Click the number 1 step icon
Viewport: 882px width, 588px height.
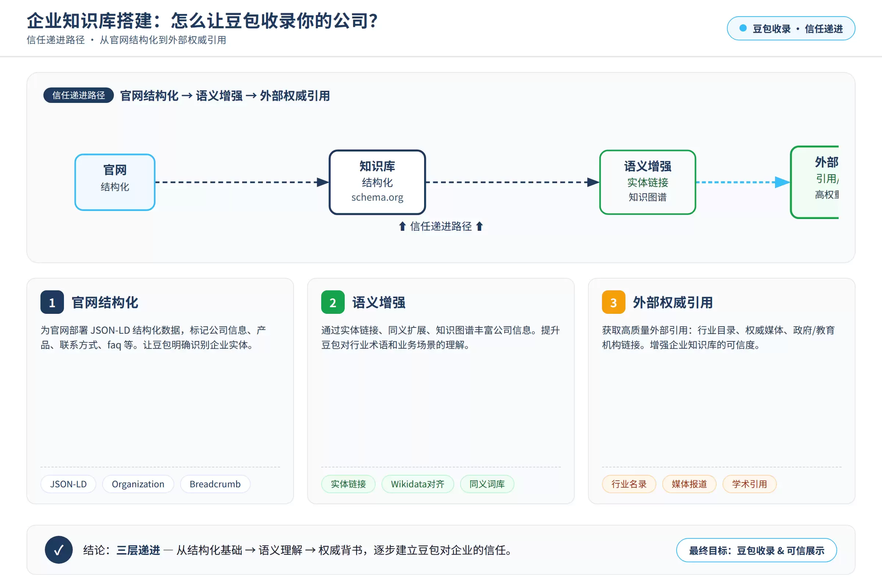[52, 302]
